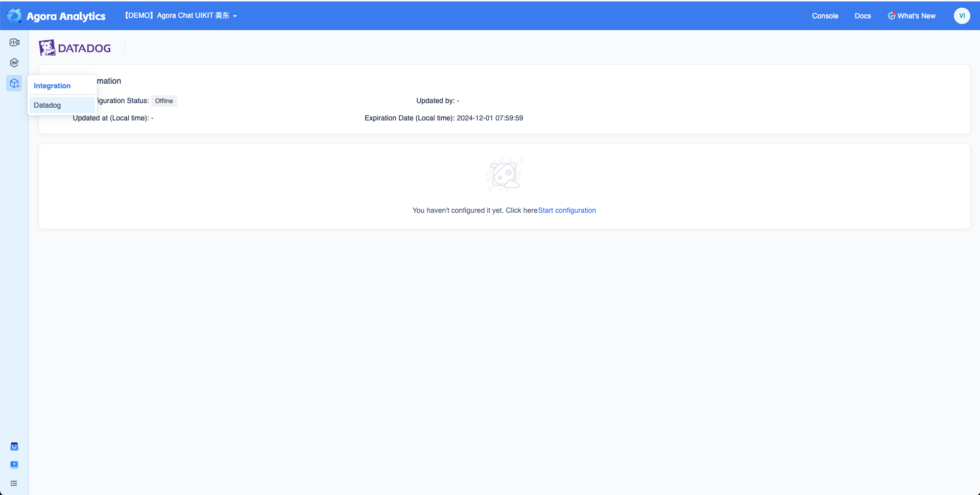
Task: Select Datadog in the Integration menu
Action: pyautogui.click(x=62, y=105)
